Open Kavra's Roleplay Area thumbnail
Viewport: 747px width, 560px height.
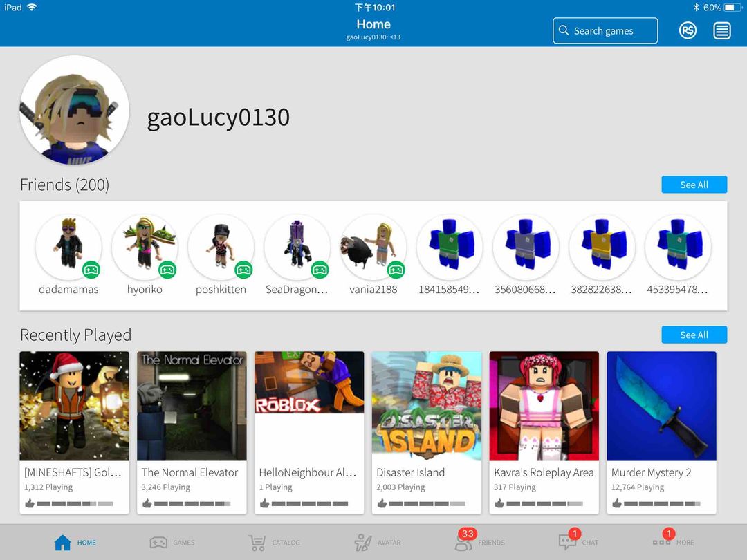coord(544,407)
